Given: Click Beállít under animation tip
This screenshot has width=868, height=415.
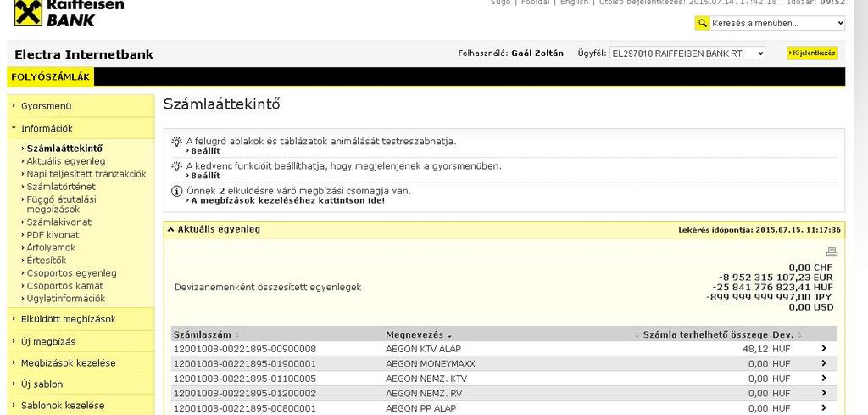Looking at the screenshot, I should point(205,151).
